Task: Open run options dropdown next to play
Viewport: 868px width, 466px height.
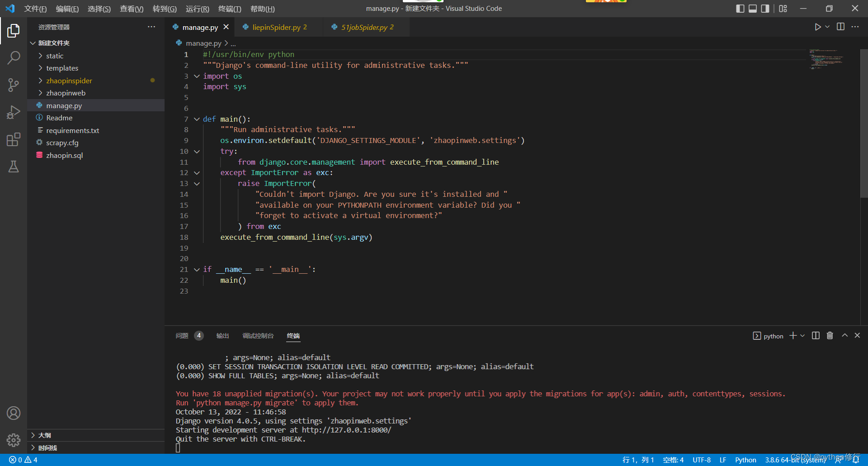Action: [x=827, y=27]
